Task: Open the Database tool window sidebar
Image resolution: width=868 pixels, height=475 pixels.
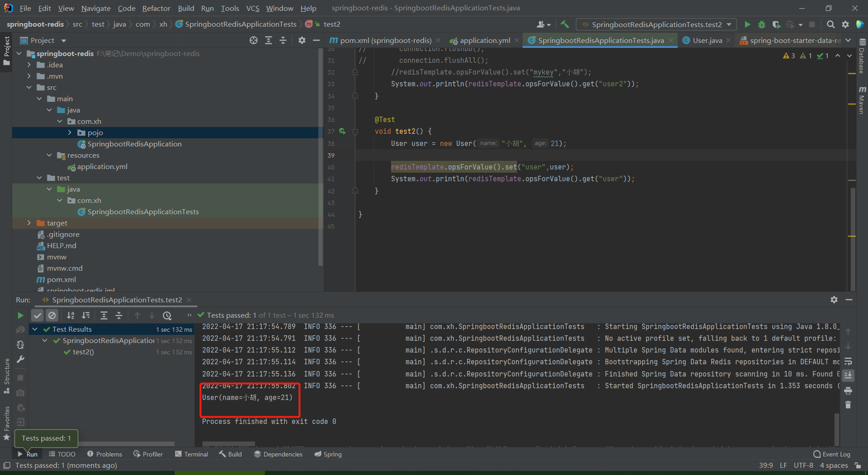Action: point(862,56)
